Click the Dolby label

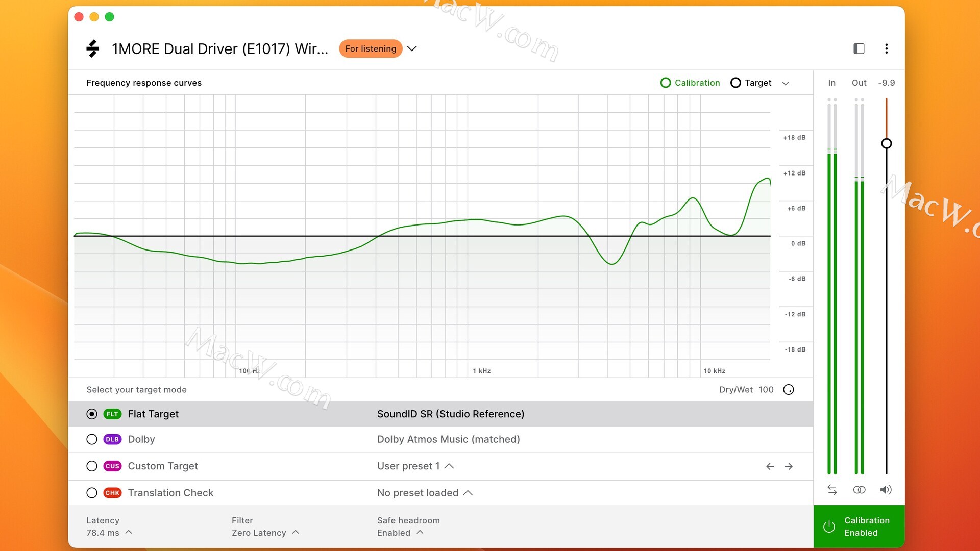point(141,439)
